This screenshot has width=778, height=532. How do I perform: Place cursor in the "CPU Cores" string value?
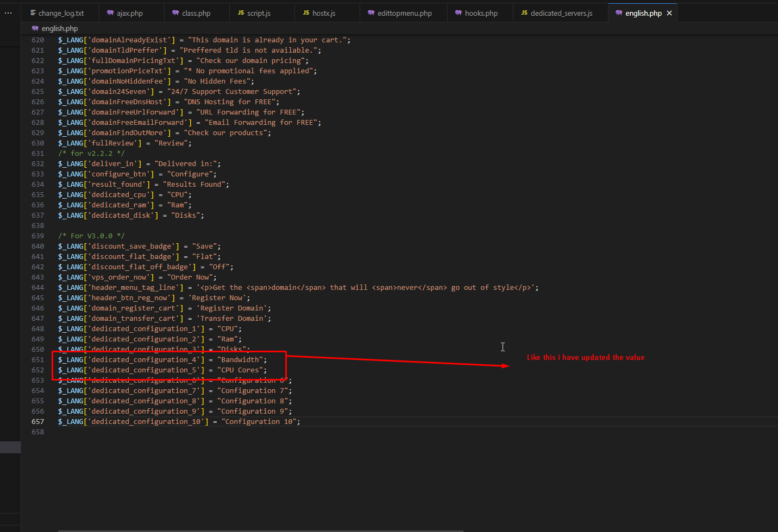[x=240, y=370]
